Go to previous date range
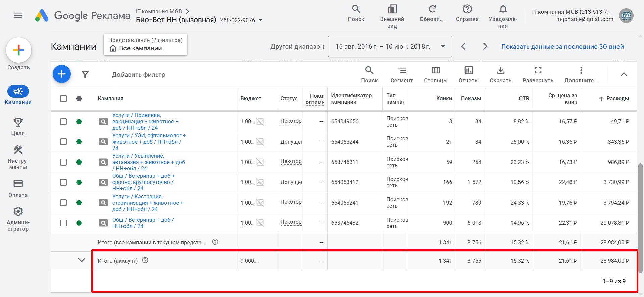This screenshot has height=297, width=644. pyautogui.click(x=463, y=46)
